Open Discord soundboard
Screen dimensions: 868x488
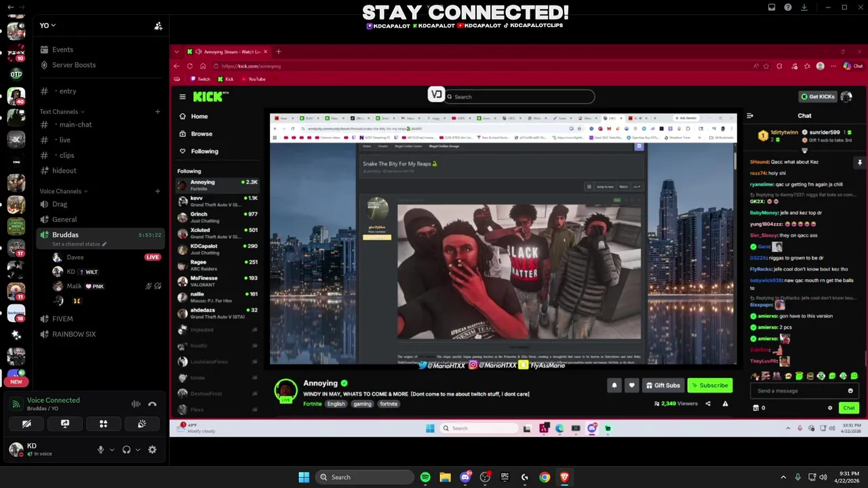(142, 424)
